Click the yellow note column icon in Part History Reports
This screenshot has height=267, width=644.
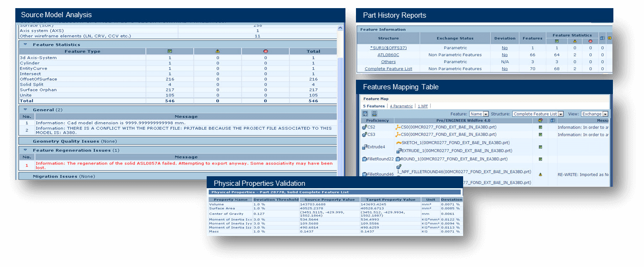pyautogui.click(x=610, y=38)
